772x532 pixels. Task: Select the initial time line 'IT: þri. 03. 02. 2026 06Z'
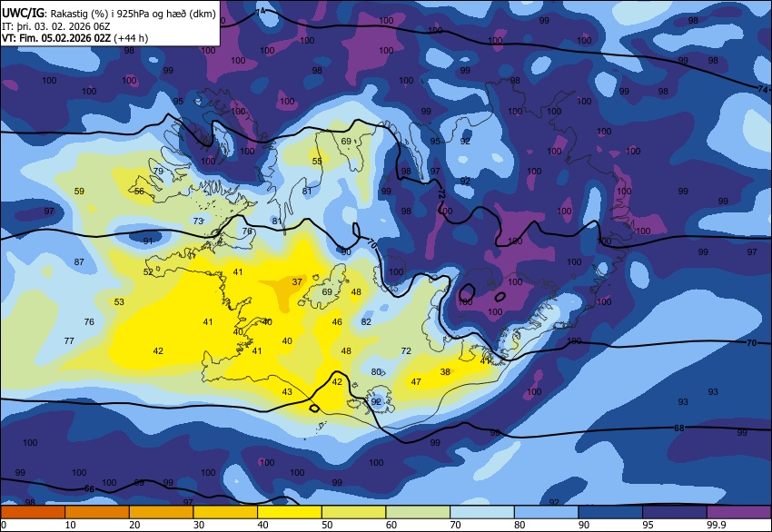55,26
